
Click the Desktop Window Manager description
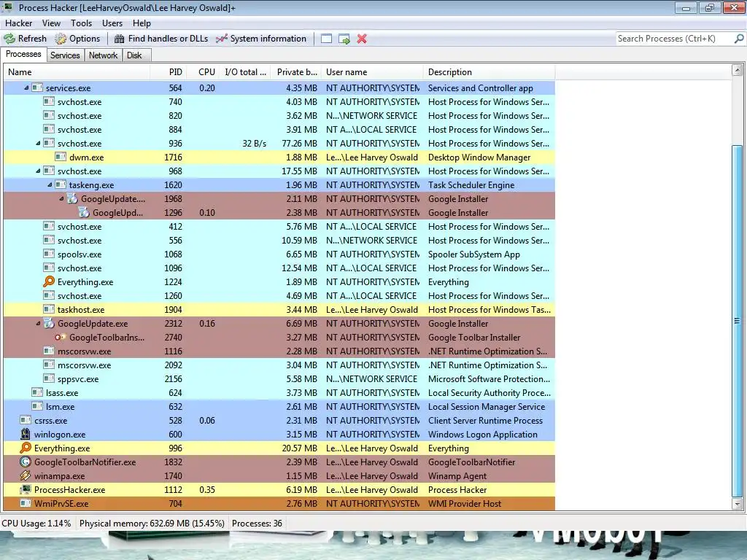click(x=479, y=157)
